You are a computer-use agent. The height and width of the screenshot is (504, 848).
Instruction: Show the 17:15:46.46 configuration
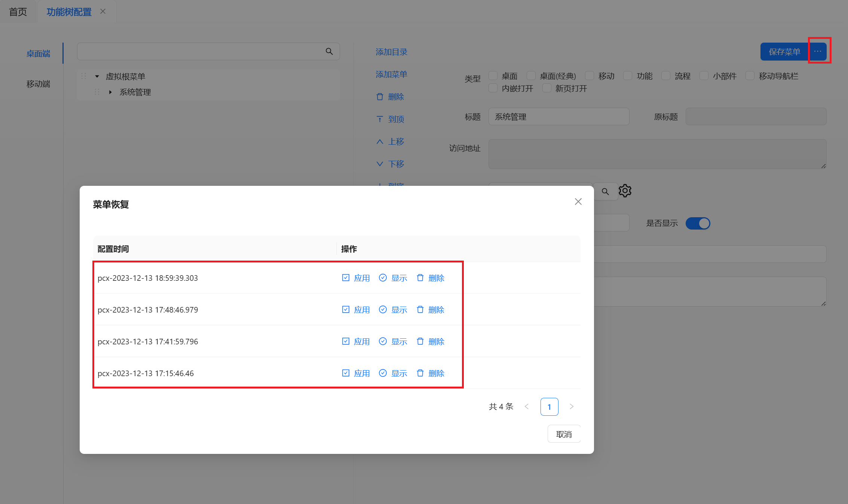[393, 373]
